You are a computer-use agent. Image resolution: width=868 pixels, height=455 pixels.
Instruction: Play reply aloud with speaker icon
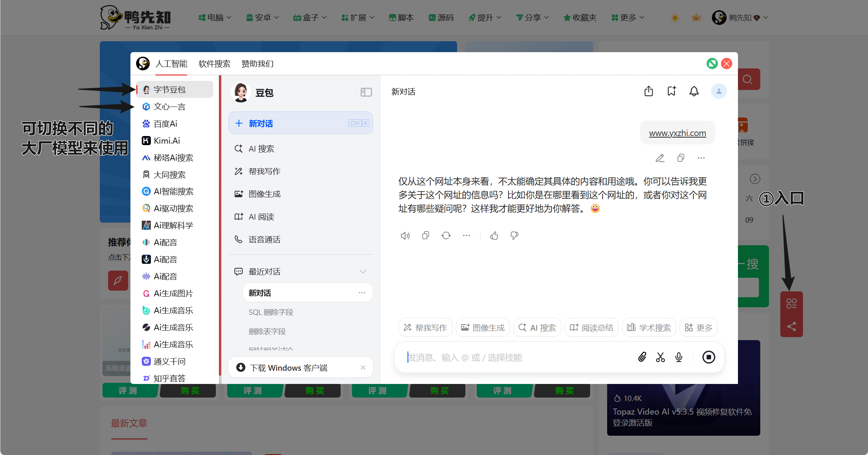click(405, 236)
